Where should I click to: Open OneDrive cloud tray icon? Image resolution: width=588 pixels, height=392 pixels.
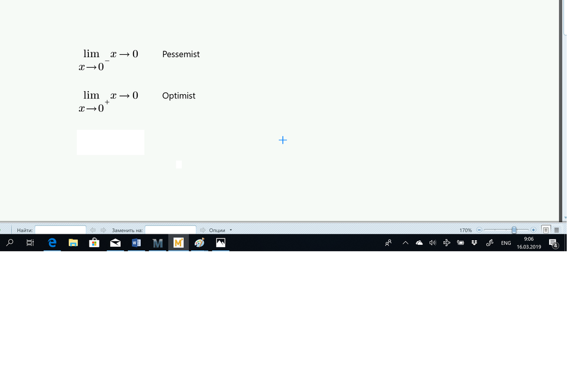(x=419, y=242)
